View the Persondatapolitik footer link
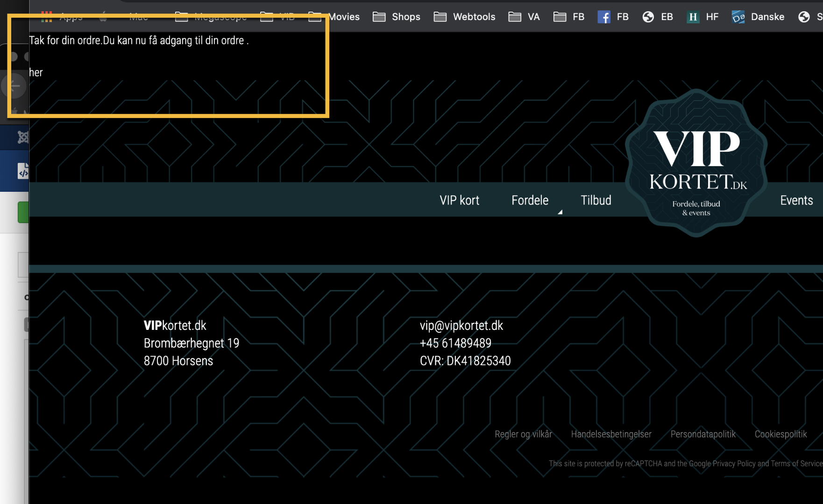Screen dimensions: 823x504 tap(703, 434)
